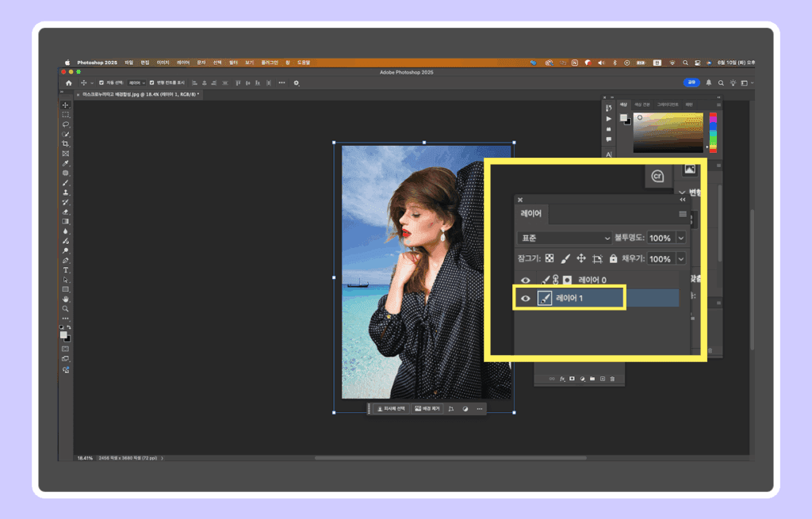812x519 pixels.
Task: Create a new group with the folder icon
Action: [592, 379]
